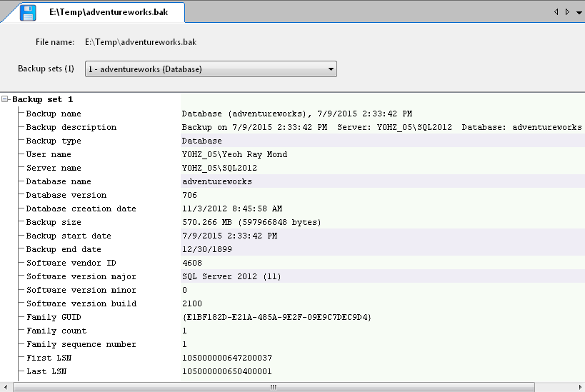Click the horizontal scrollbar thumb
Viewport: 585px width, 392px height.
point(274,387)
